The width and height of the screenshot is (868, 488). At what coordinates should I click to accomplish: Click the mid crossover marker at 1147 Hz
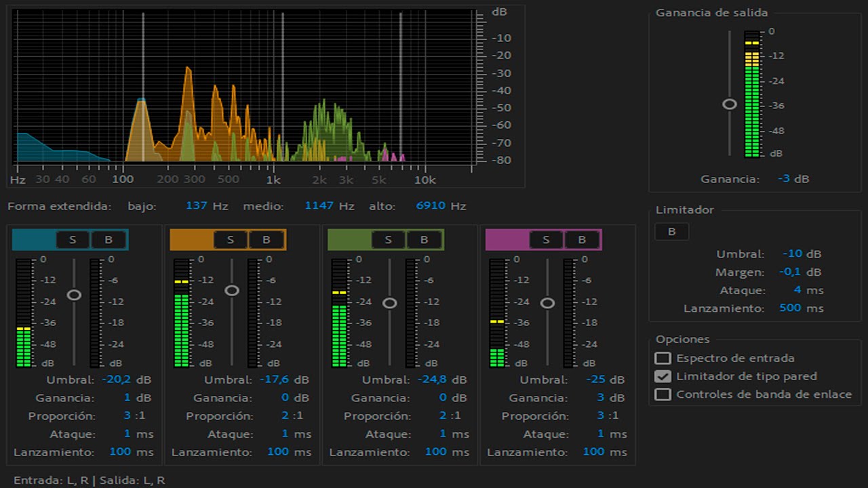point(283,87)
